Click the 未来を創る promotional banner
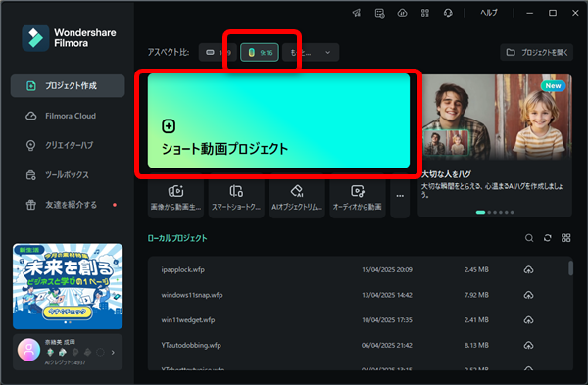 (x=68, y=286)
